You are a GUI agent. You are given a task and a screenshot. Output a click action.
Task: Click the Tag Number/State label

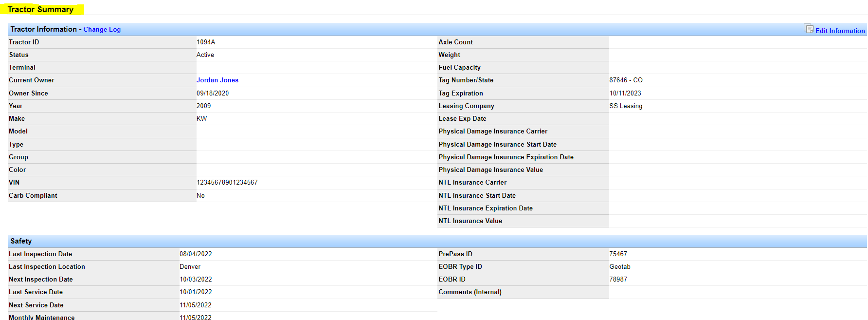point(466,80)
